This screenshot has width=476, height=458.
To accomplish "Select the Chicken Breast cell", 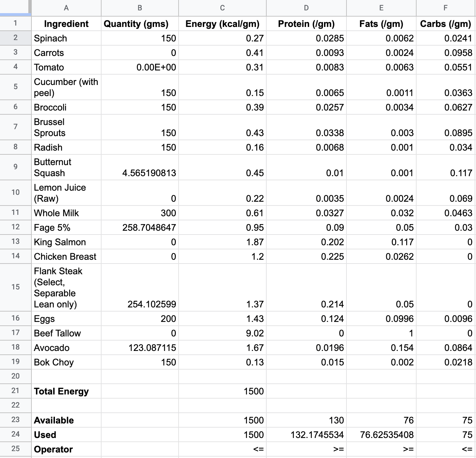I will click(x=66, y=256).
